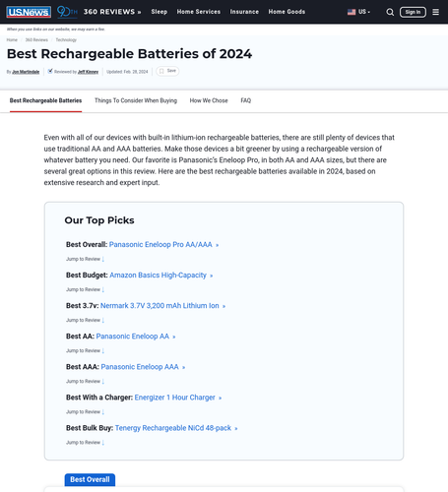Jump to Review under Best With a Charger
This screenshot has height=492, width=448.
click(85, 412)
